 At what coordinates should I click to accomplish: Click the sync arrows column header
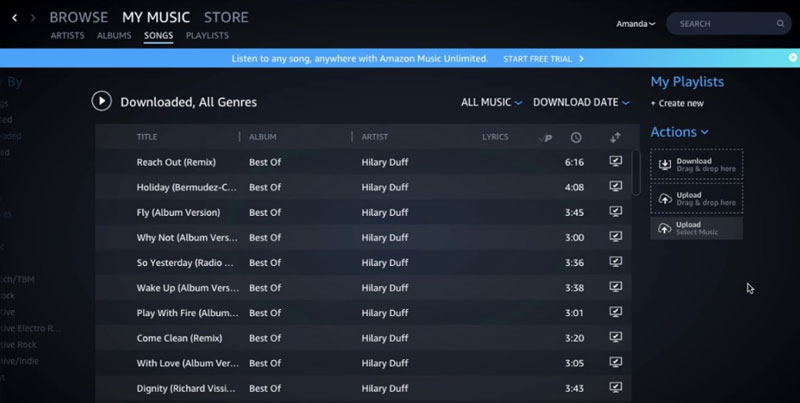615,137
